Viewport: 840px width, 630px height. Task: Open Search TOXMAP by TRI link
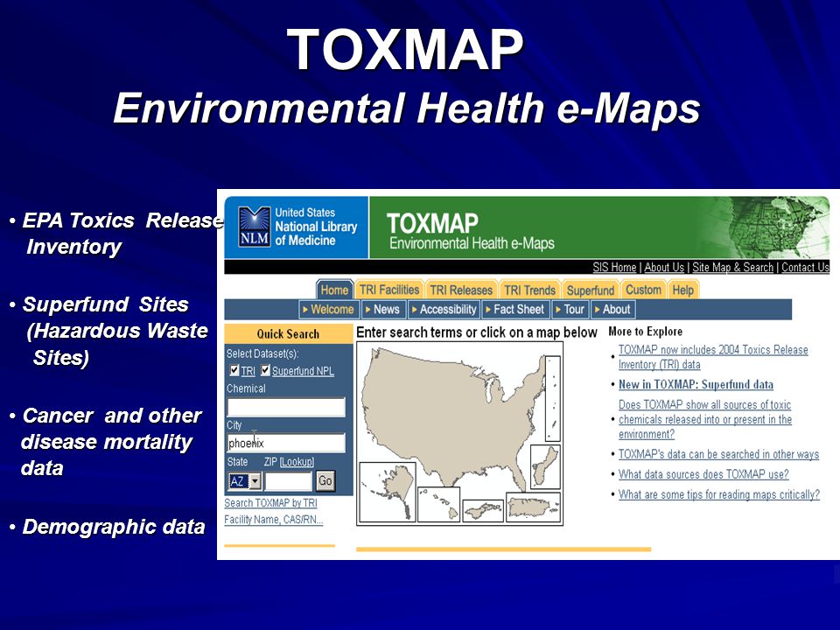pyautogui.click(x=270, y=503)
